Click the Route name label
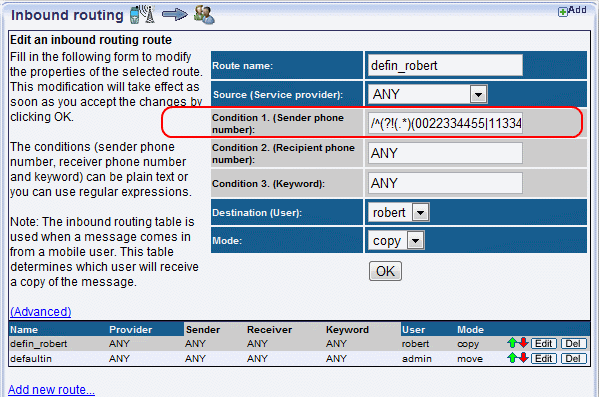 [x=243, y=66]
